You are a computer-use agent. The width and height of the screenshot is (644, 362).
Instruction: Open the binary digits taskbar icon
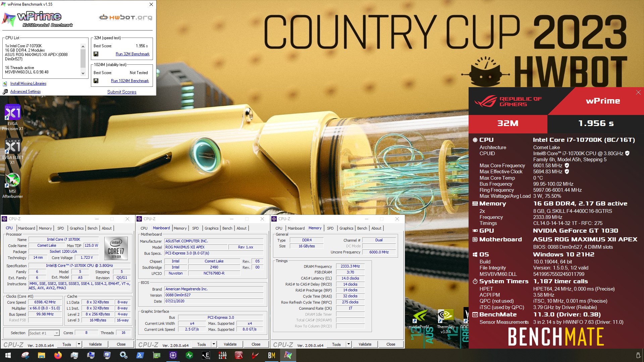(222, 355)
